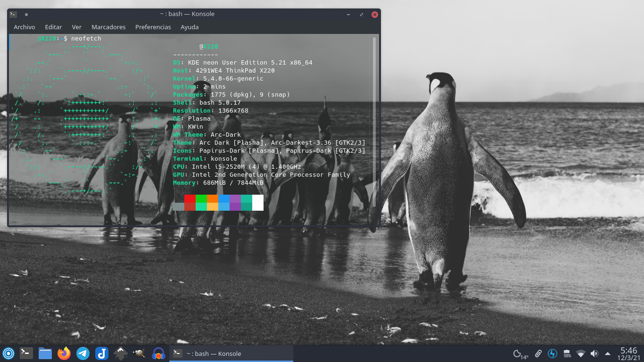Image resolution: width=644 pixels, height=362 pixels.
Task: Click the Konsole window title text
Action: [x=187, y=14]
